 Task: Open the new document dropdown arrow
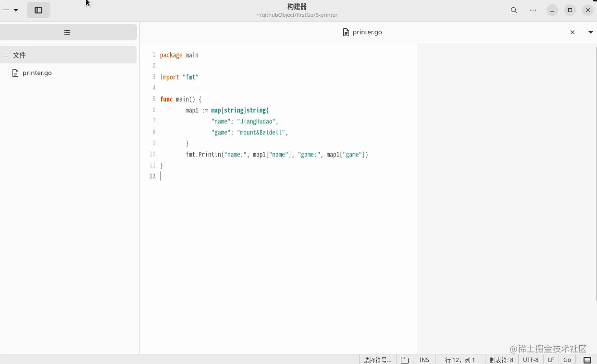[x=16, y=10]
